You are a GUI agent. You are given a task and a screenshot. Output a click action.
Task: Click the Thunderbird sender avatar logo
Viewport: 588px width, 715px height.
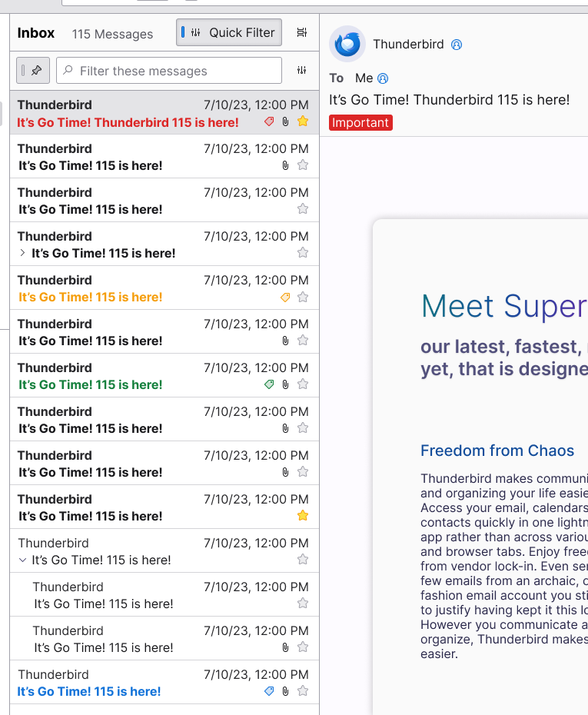(x=347, y=44)
